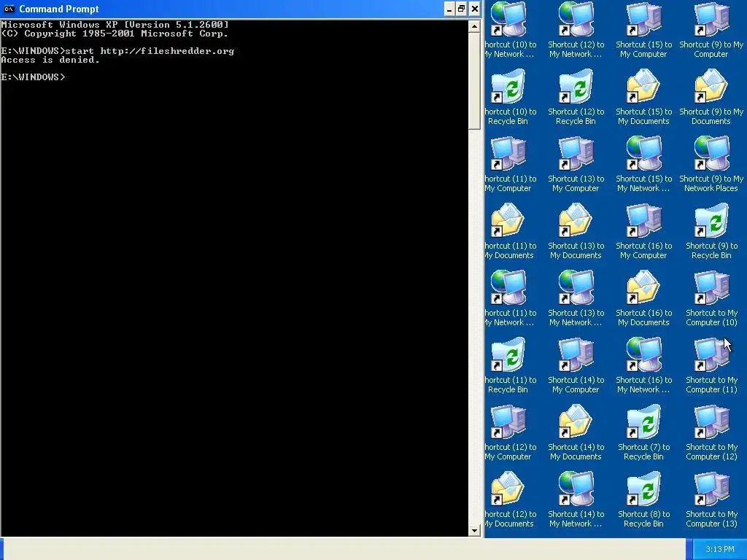Select Shortcut (9) to My Documents icon

tap(711, 86)
